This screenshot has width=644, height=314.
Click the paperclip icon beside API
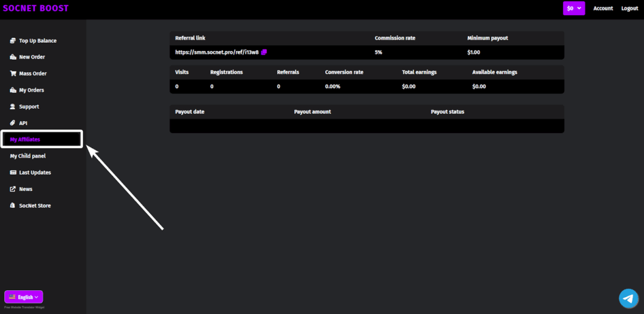click(13, 123)
